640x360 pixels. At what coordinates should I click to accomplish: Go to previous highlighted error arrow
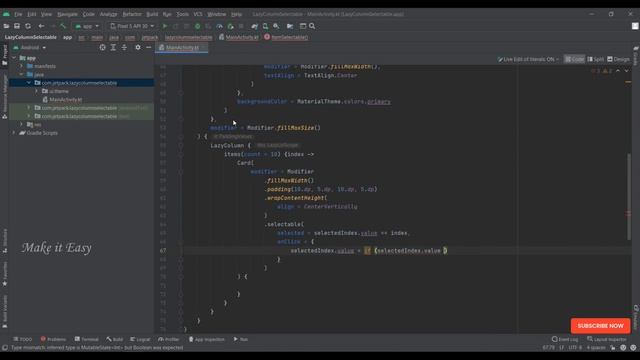pyautogui.click(x=618, y=71)
